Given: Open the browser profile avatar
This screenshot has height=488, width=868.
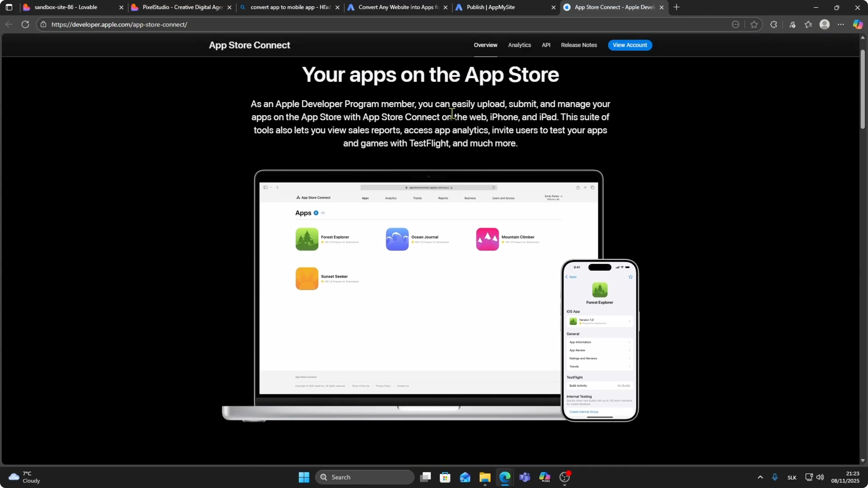Looking at the screenshot, I should click(825, 24).
